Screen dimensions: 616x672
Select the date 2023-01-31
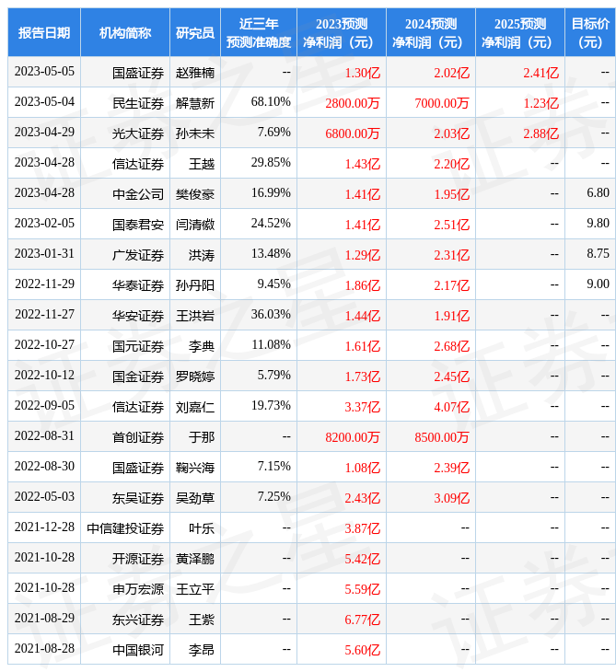tap(44, 254)
